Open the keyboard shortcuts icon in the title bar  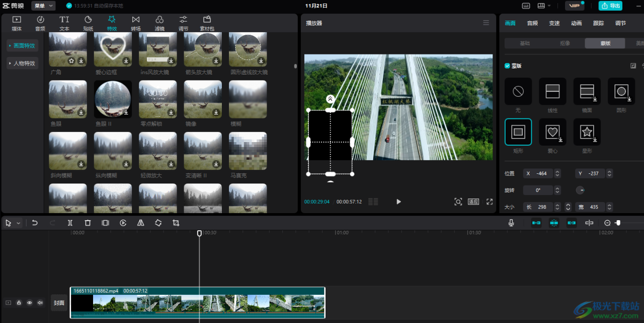tap(526, 6)
